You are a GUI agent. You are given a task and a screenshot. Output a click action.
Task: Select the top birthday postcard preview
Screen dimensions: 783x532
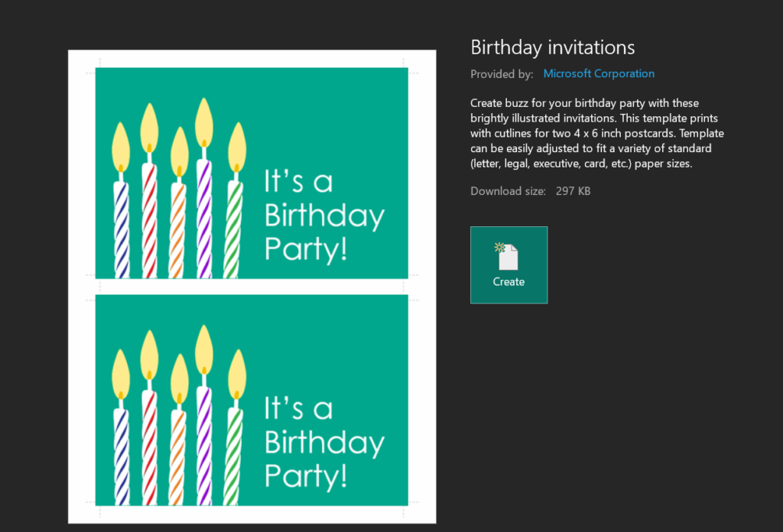(x=252, y=174)
